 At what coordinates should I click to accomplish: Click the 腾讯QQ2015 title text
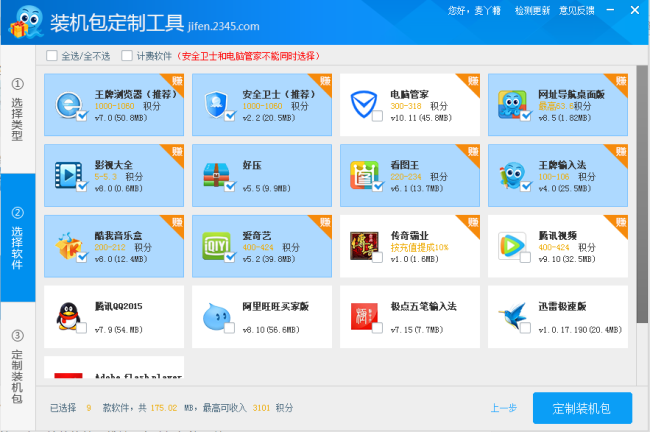click(x=119, y=306)
